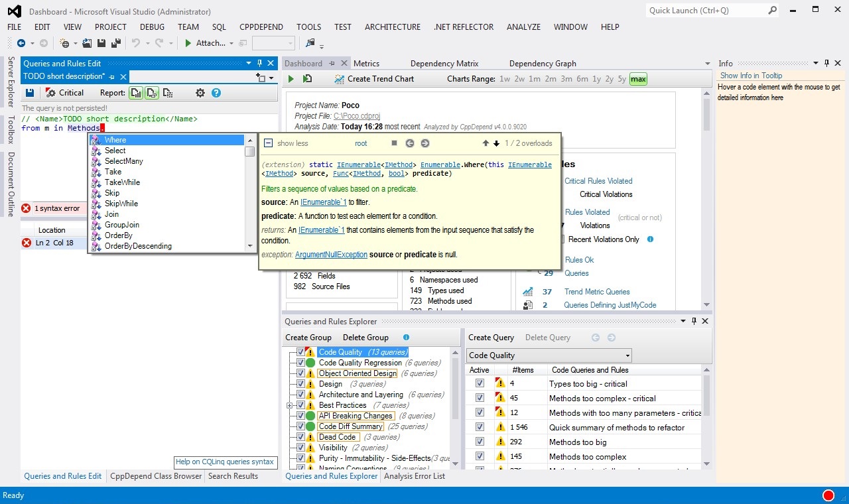Go forward in the tooltip navigation
849x504 pixels.
pos(425,143)
